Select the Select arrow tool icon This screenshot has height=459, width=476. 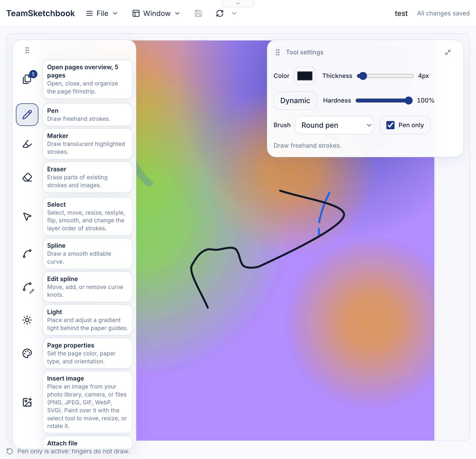point(27,216)
